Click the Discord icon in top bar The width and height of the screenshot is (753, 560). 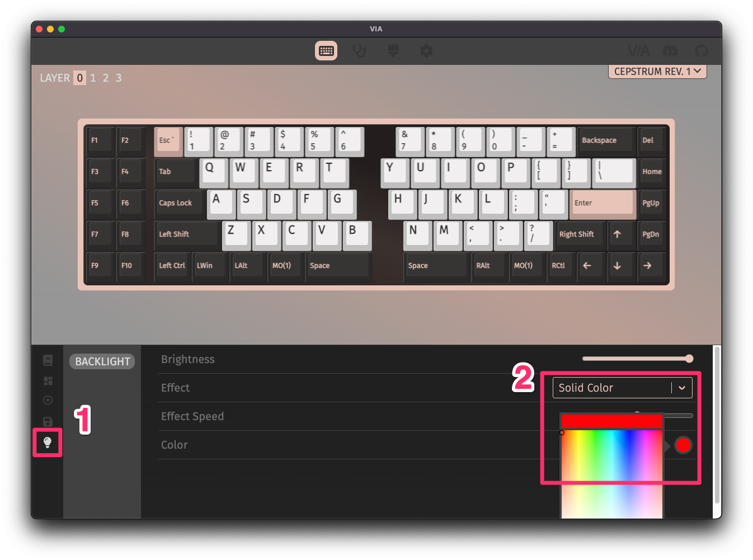[x=670, y=51]
